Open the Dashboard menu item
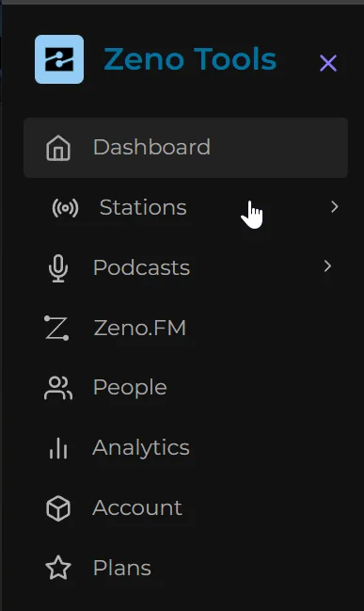Viewport: 364px width, 611px height. 185,148
